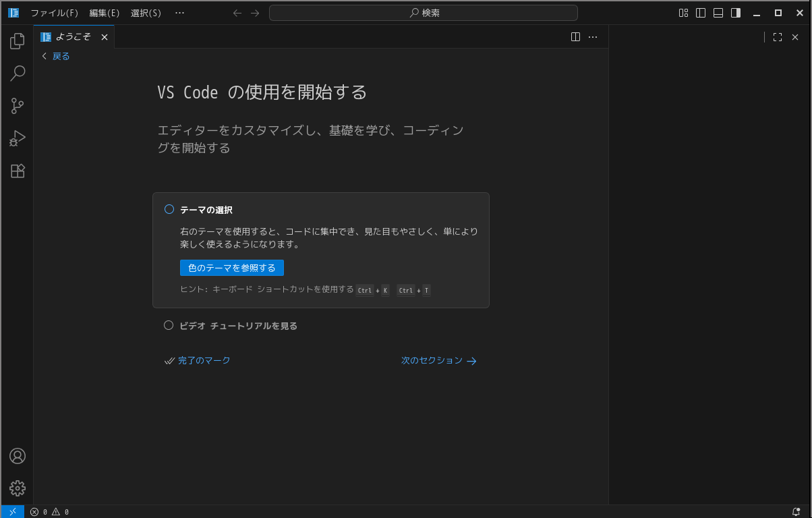Viewport: 812px width, 518px height.
Task: Open the Explorer view in activity bar
Action: 18,41
